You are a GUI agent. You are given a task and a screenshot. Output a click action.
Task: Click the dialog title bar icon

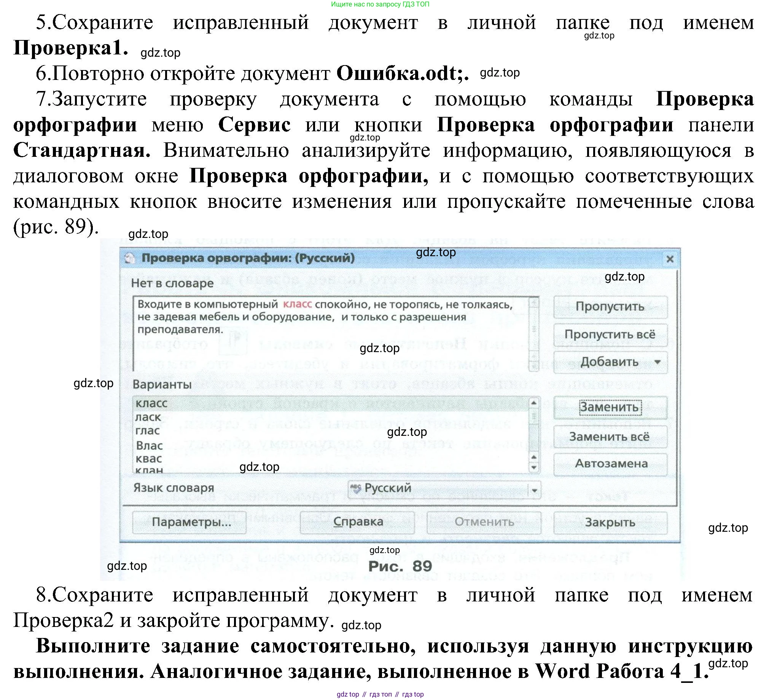coord(130,258)
